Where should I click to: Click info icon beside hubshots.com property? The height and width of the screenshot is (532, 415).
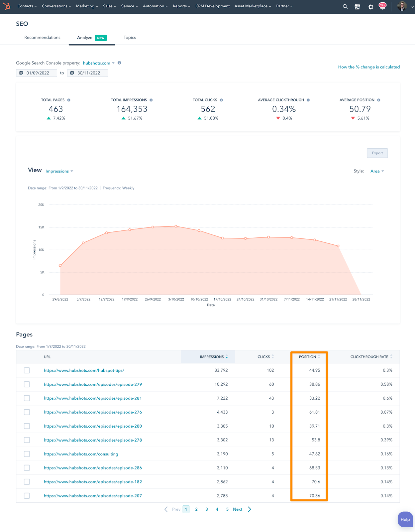tap(119, 63)
